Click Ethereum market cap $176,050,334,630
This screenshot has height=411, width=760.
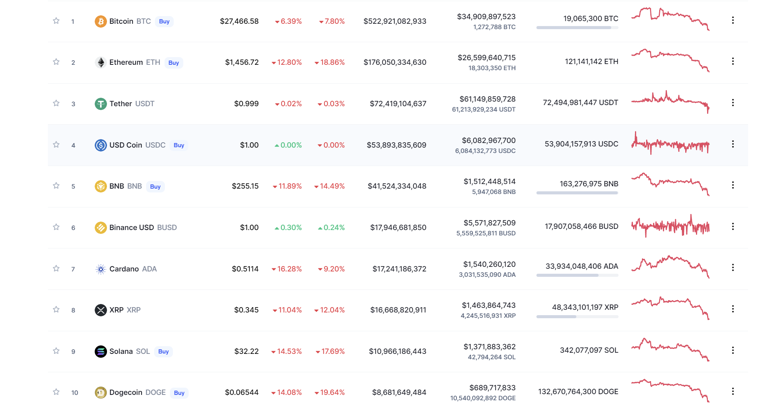[395, 63]
